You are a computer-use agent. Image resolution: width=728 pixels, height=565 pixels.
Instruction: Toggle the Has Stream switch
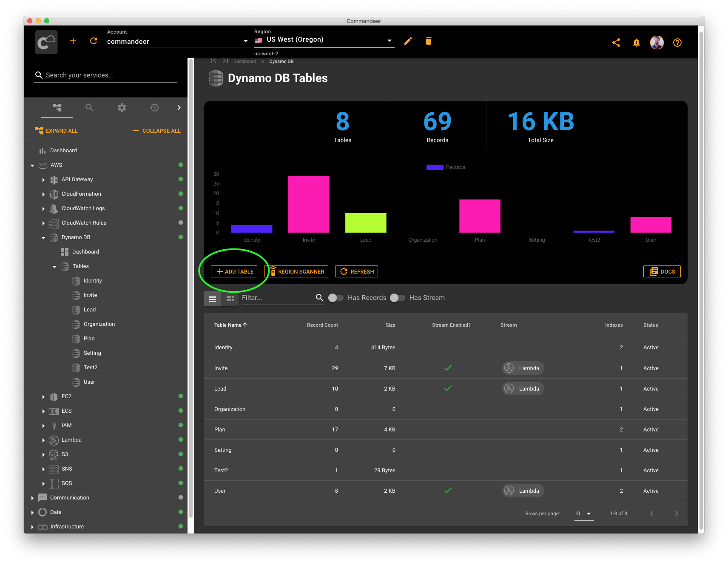click(x=398, y=298)
